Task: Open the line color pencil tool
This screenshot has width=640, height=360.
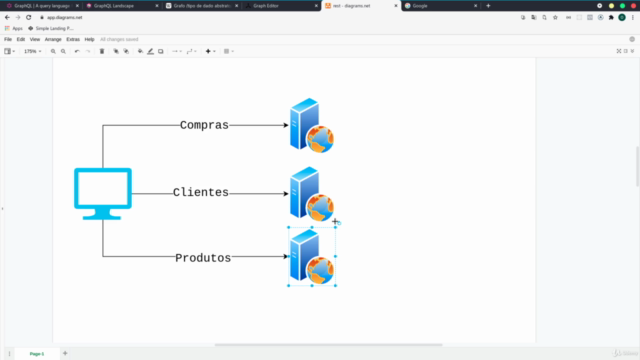Action: click(x=151, y=51)
